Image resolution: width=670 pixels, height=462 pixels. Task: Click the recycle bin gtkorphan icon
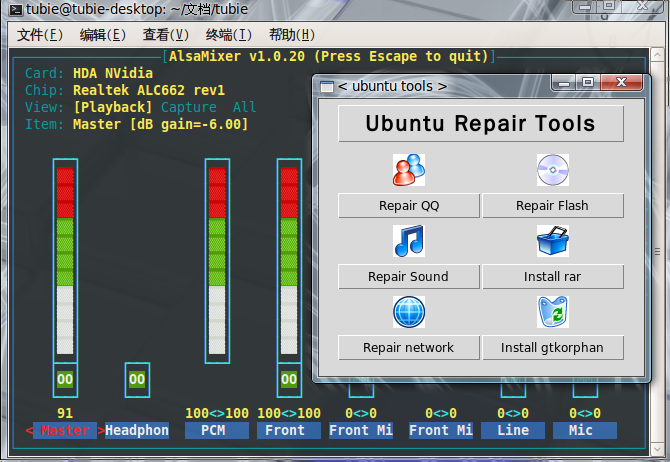point(553,312)
